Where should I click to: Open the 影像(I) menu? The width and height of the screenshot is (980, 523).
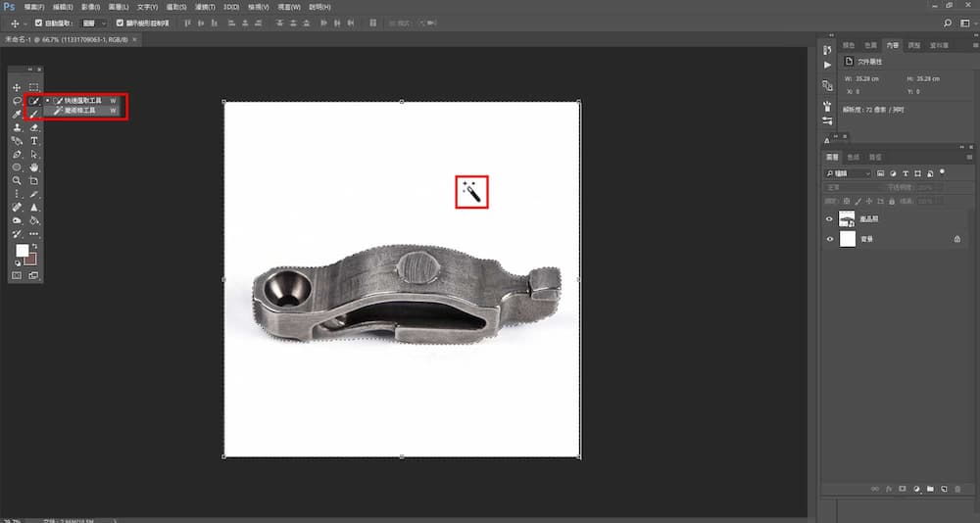click(x=90, y=7)
